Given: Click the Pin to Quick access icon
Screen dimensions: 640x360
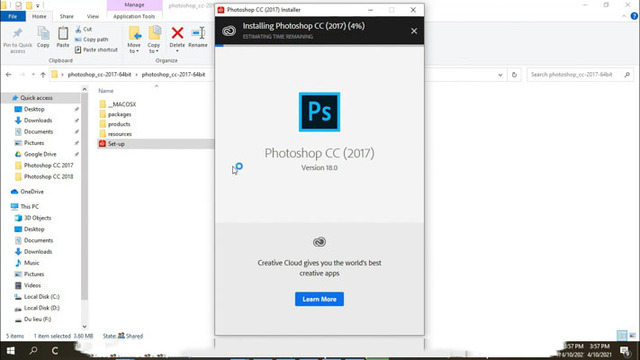Looking at the screenshot, I should pyautogui.click(x=18, y=34).
